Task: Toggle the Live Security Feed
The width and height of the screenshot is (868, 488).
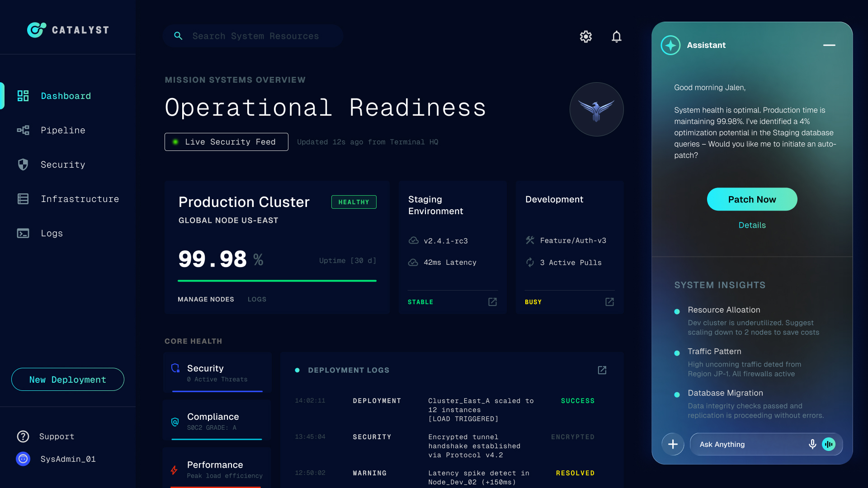Action: pos(226,142)
